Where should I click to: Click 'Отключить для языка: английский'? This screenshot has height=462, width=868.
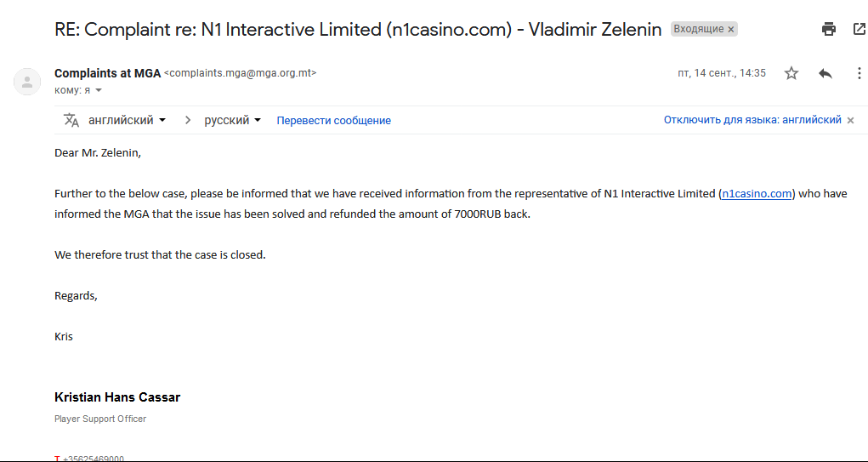click(752, 120)
